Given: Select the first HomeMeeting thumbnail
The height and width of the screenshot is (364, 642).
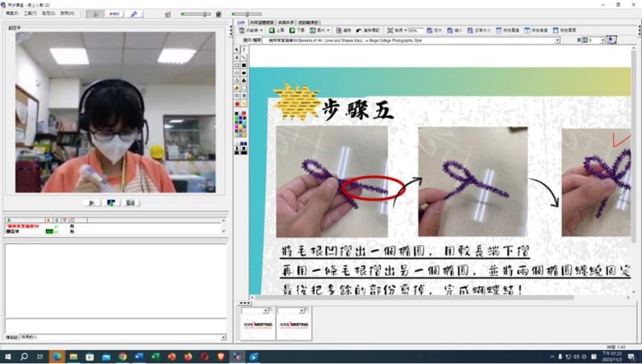Looking at the screenshot, I should [x=257, y=324].
